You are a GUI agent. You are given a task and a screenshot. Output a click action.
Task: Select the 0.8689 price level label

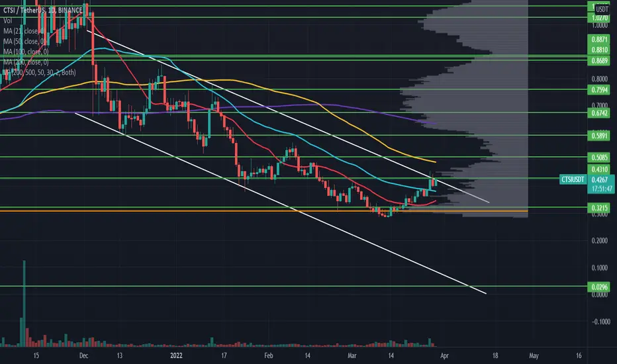pos(599,61)
